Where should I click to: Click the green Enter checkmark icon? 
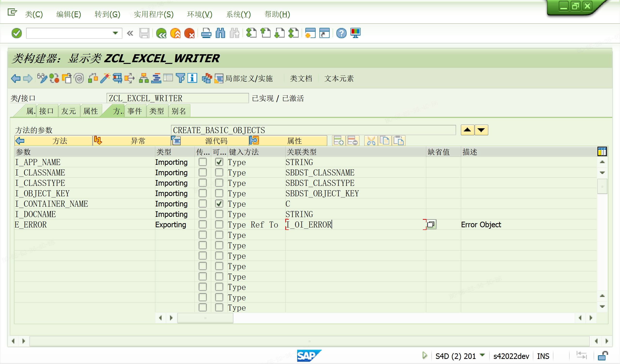(x=16, y=33)
